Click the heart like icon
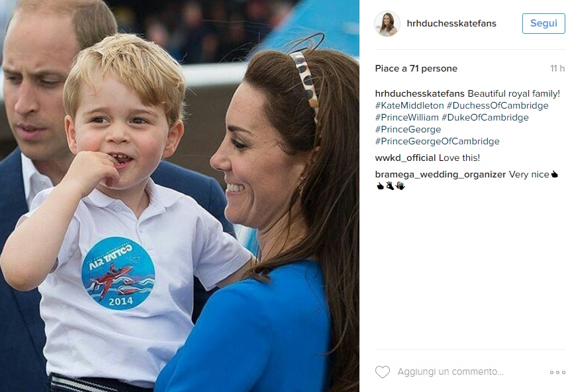 click(x=383, y=371)
